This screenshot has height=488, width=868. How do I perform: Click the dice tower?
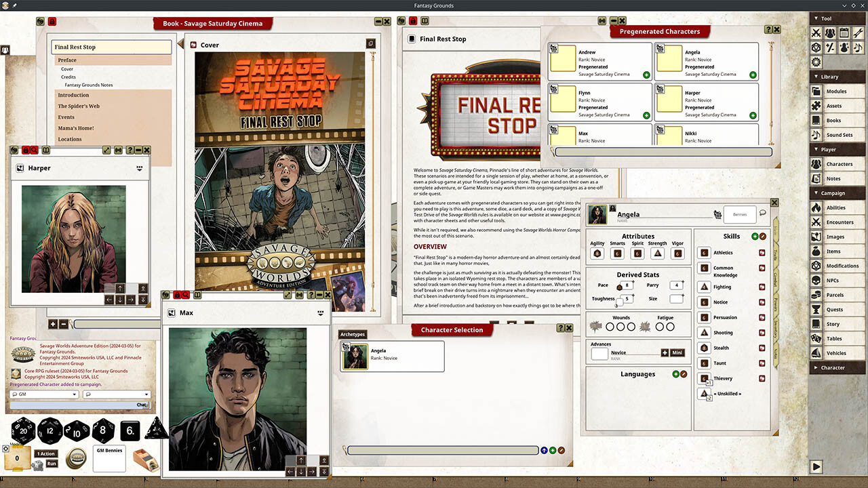point(145,460)
